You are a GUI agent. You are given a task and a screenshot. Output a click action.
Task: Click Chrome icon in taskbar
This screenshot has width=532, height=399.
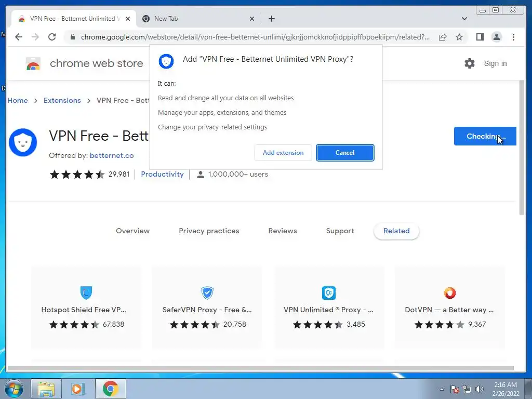(x=110, y=389)
